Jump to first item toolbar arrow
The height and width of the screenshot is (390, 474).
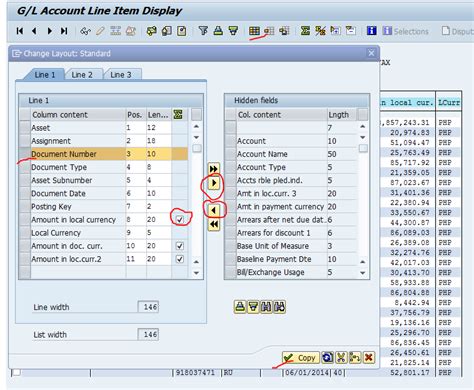20,31
